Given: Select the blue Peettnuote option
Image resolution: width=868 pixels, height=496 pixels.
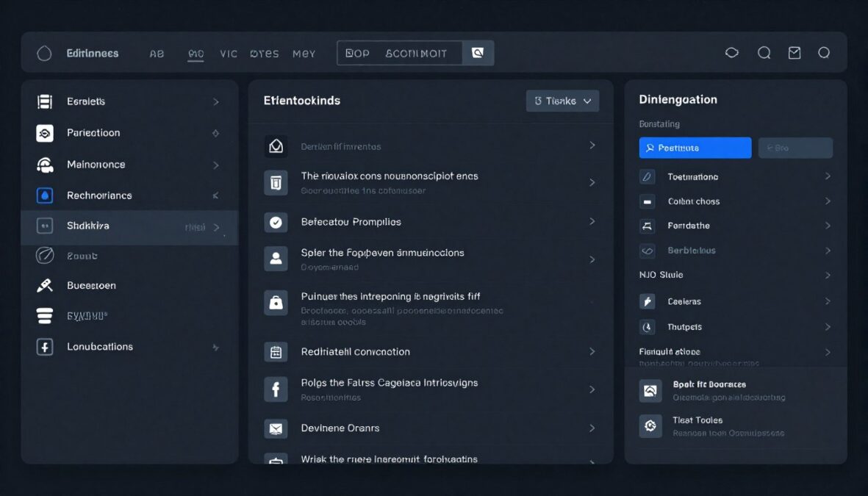Looking at the screenshot, I should coord(695,148).
